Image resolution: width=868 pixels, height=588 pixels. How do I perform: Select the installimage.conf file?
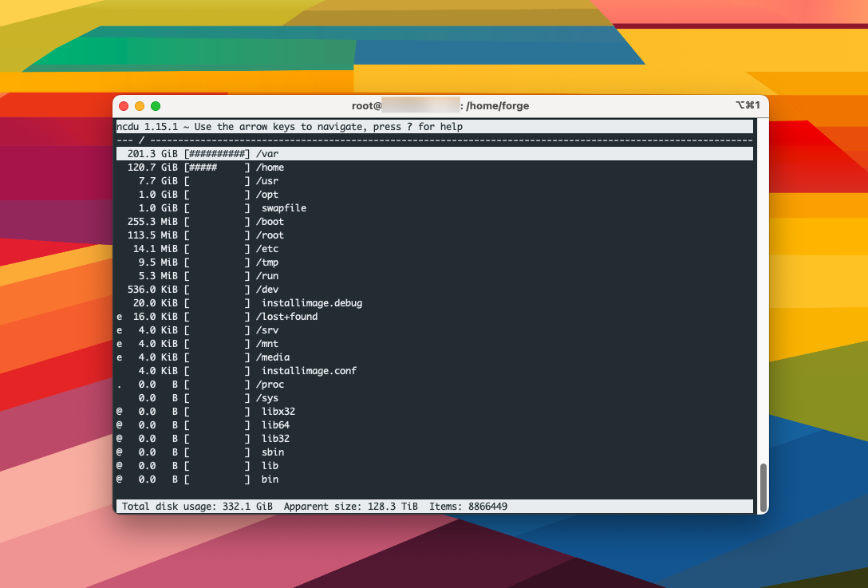pos(309,371)
